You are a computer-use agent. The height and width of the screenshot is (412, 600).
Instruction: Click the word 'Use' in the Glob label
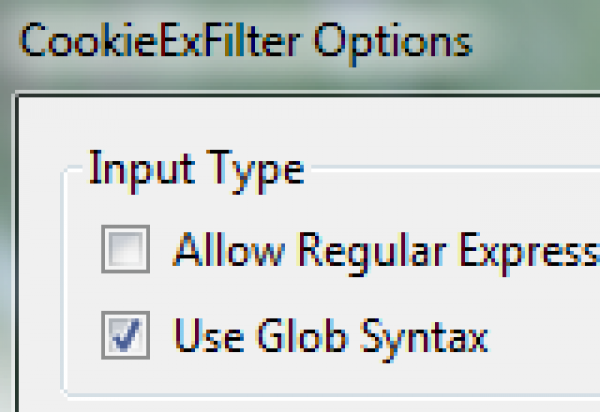tap(203, 336)
